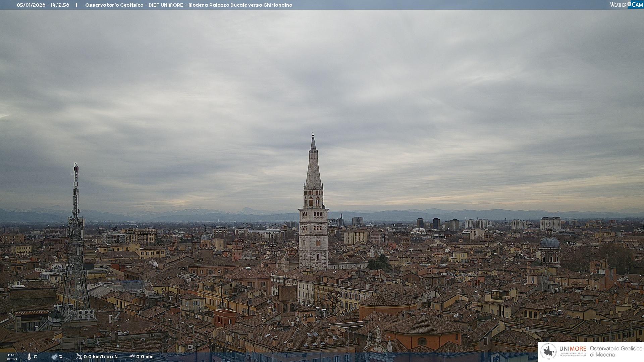Viewport: 644px width, 362px height.
Task: Click the telecommunications lattice mast
Action: click(x=76, y=235)
